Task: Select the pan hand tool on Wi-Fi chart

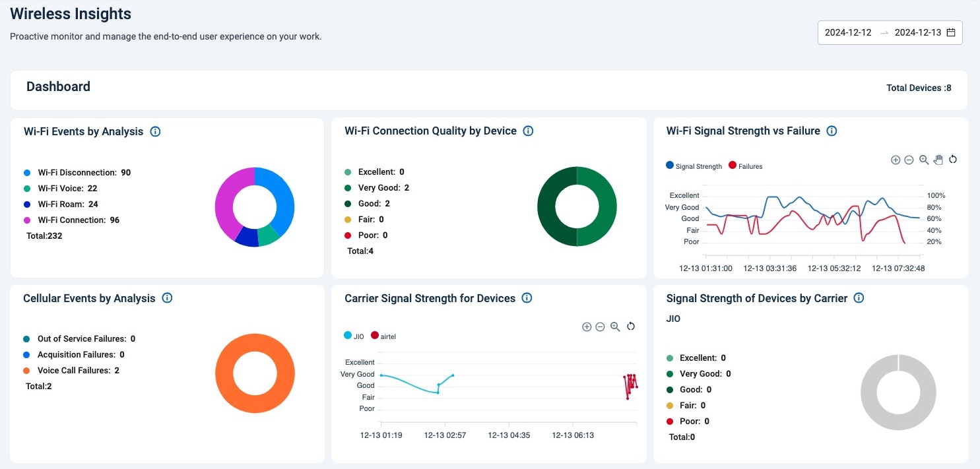Action: click(x=938, y=160)
